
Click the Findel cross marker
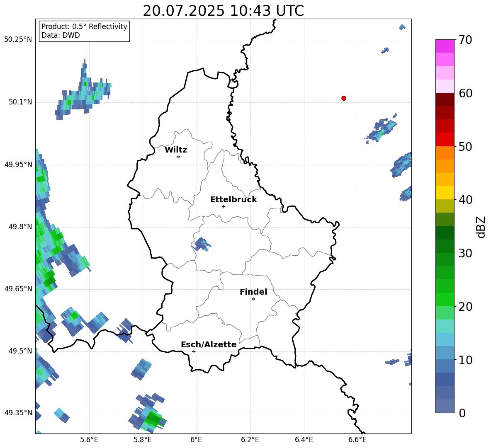pyautogui.click(x=253, y=299)
